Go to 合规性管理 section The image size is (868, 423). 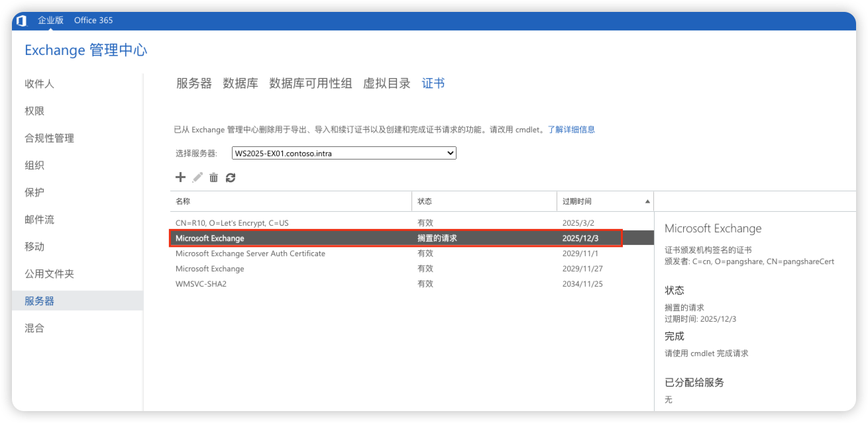(49, 138)
